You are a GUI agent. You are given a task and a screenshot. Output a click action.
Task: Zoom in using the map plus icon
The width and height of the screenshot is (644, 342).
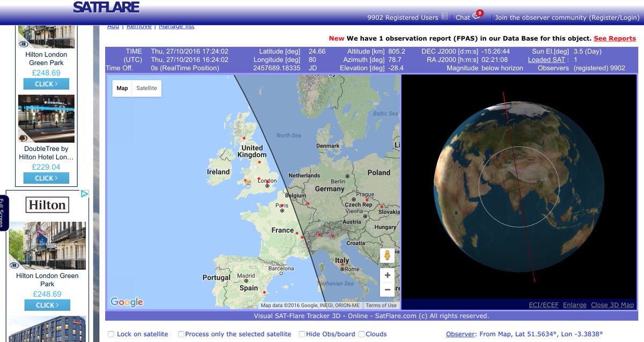[387, 275]
